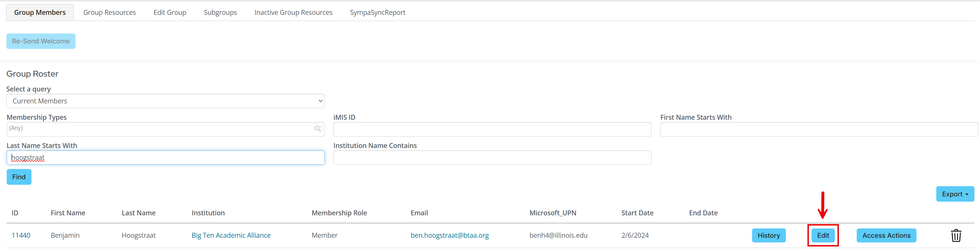Viewport: 980px width, 250px height.
Task: Focus the Institution Name Contains field
Action: click(492, 158)
